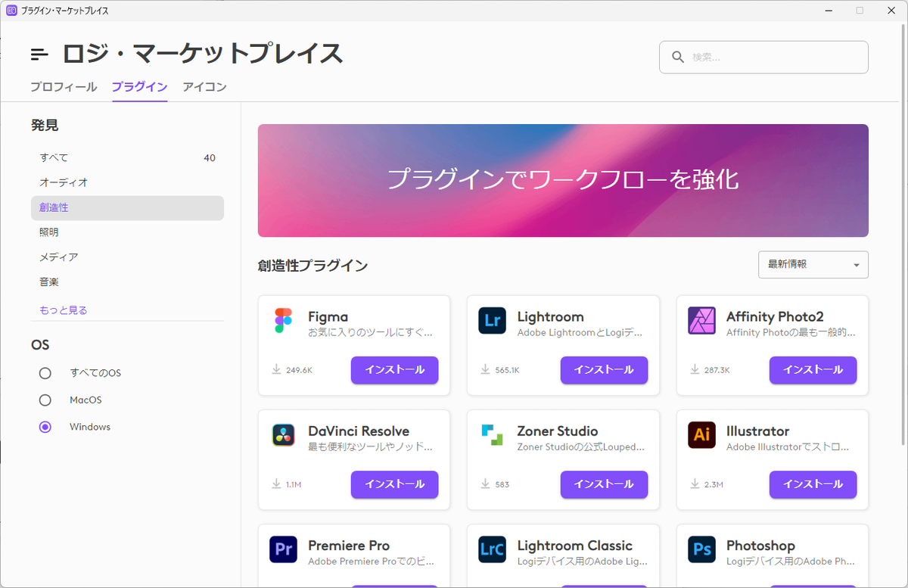The width and height of the screenshot is (908, 588).
Task: Click the Zoner Studio icon
Action: (x=493, y=435)
